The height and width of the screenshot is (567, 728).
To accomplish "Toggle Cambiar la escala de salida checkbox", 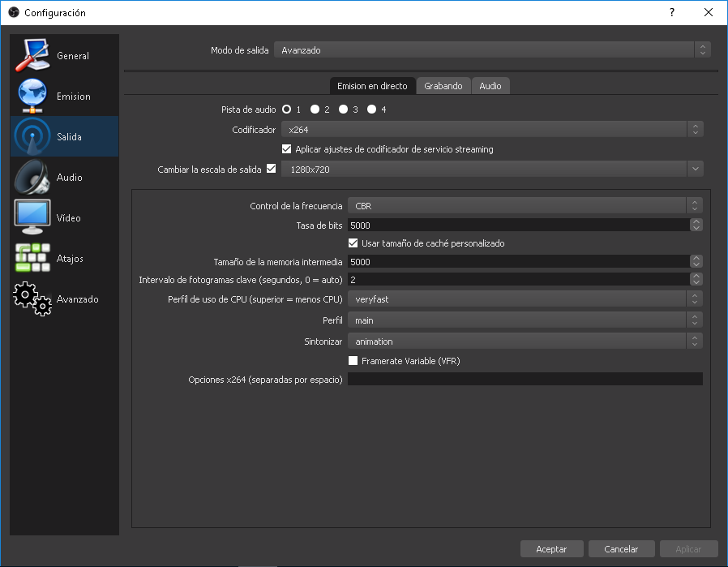I will click(x=272, y=169).
